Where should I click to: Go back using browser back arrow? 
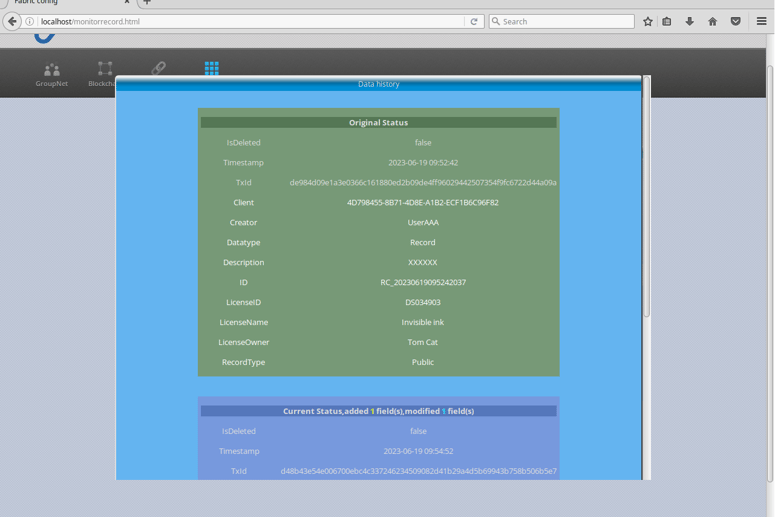pyautogui.click(x=12, y=21)
